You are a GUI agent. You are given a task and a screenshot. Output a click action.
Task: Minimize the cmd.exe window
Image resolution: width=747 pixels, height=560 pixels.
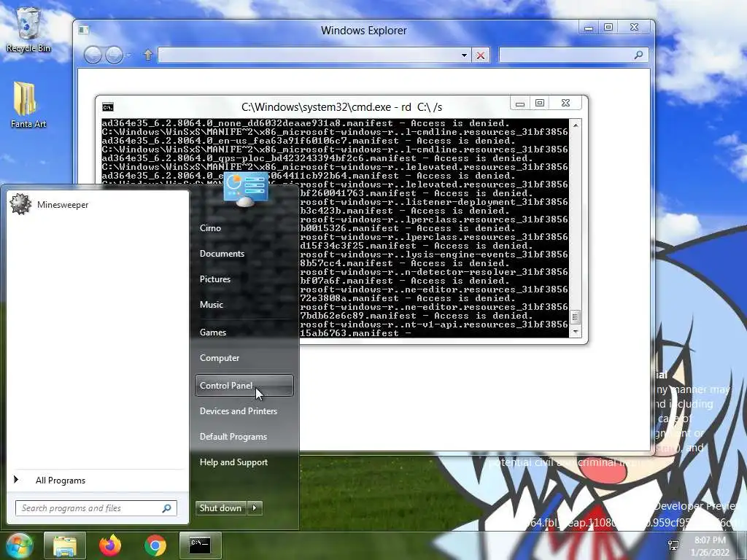pyautogui.click(x=520, y=104)
